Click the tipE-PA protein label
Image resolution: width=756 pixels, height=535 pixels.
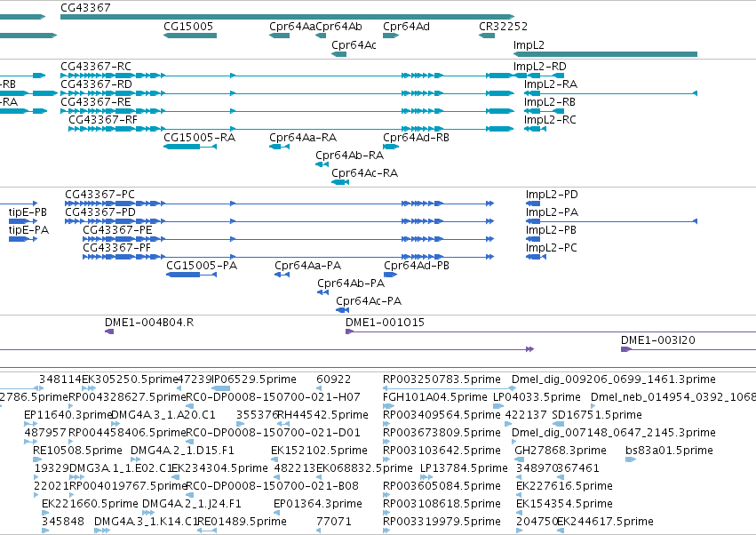coord(28,229)
